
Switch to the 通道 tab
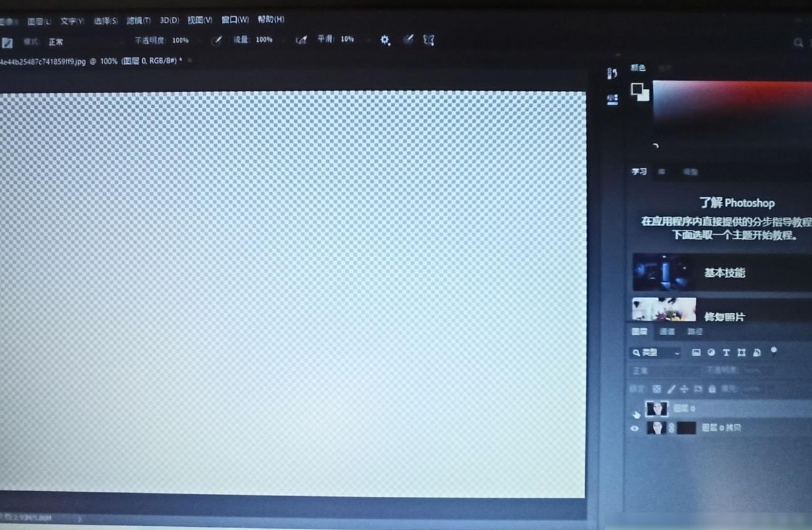667,331
